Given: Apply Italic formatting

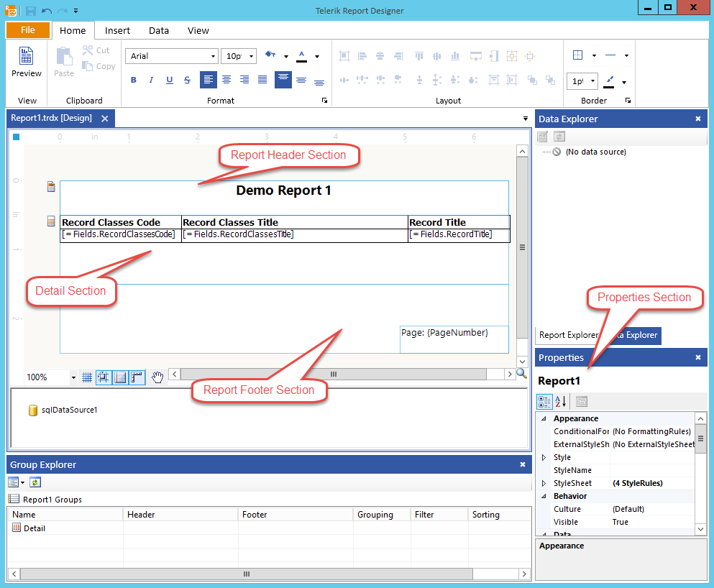Looking at the screenshot, I should pyautogui.click(x=151, y=80).
